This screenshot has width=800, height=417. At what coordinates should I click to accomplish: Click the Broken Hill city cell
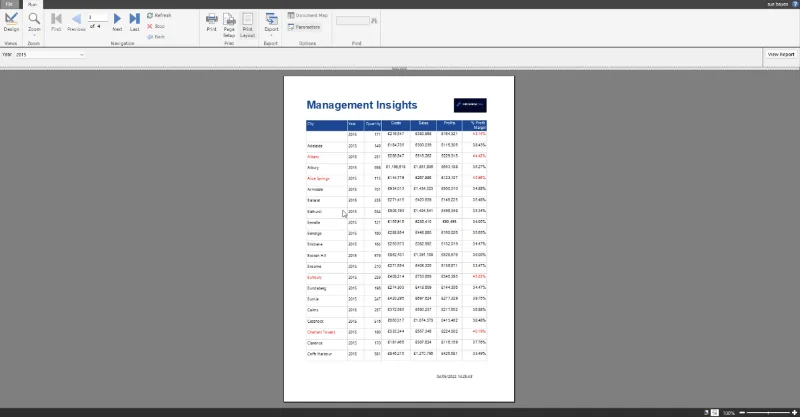(x=327, y=255)
